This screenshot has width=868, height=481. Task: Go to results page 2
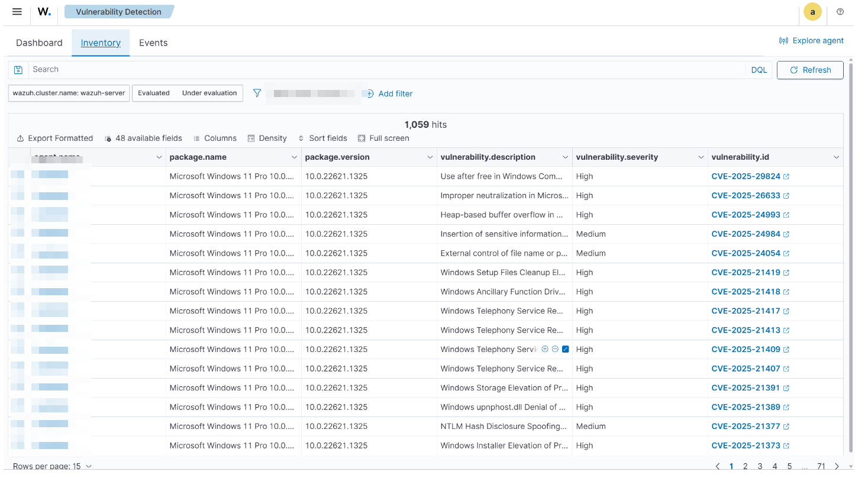click(746, 466)
